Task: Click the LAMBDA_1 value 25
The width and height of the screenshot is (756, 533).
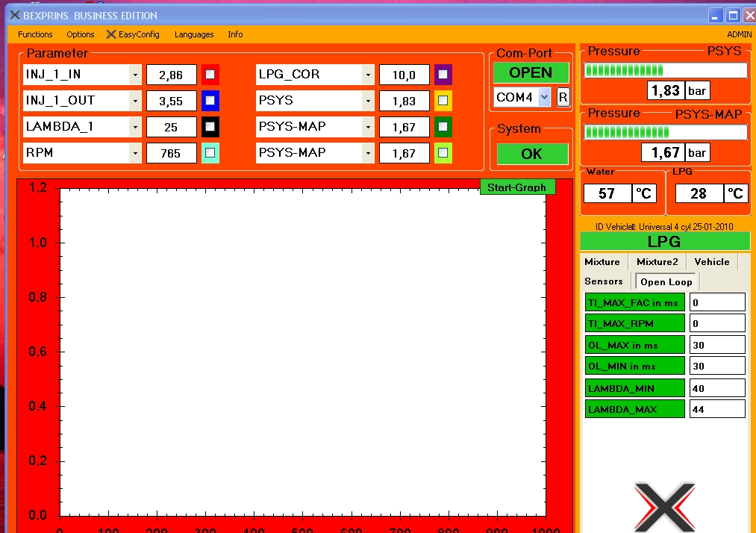Action: coord(171,127)
